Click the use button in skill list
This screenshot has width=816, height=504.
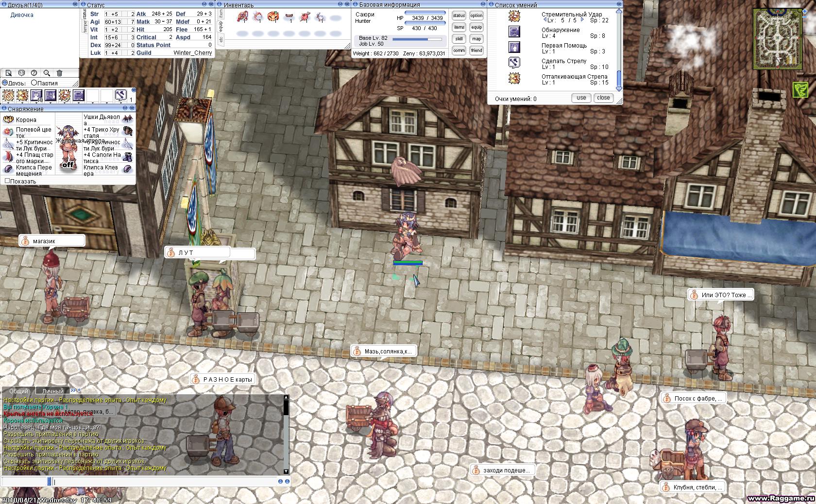(581, 98)
